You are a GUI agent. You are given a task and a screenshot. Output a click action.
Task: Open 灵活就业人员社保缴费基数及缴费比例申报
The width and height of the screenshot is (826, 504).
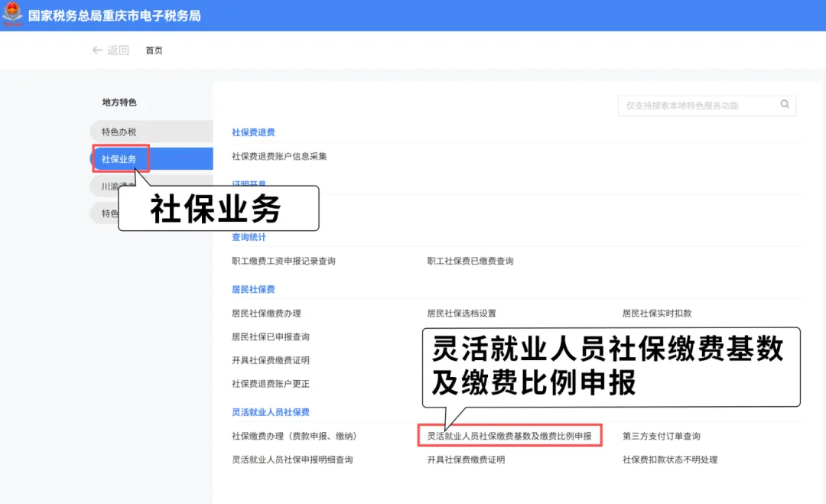[x=509, y=436]
